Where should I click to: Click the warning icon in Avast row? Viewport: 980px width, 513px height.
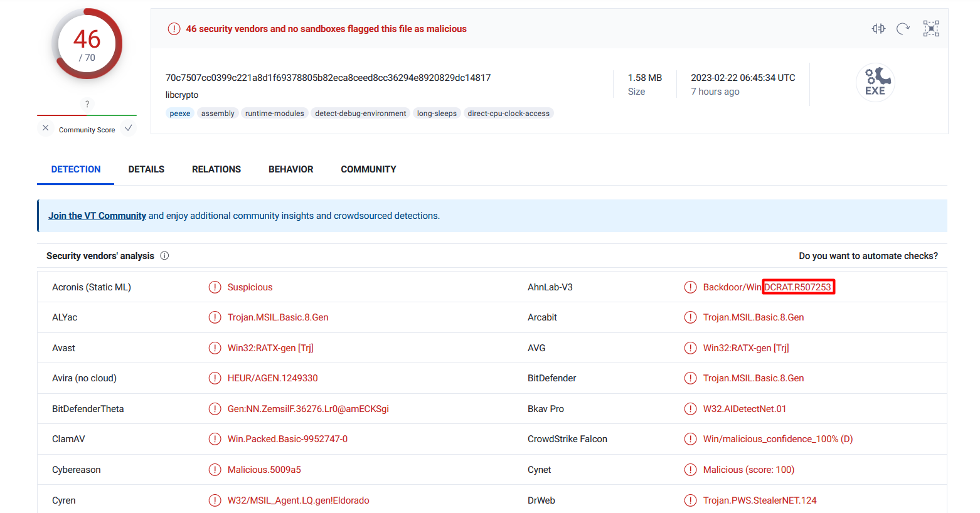(215, 348)
